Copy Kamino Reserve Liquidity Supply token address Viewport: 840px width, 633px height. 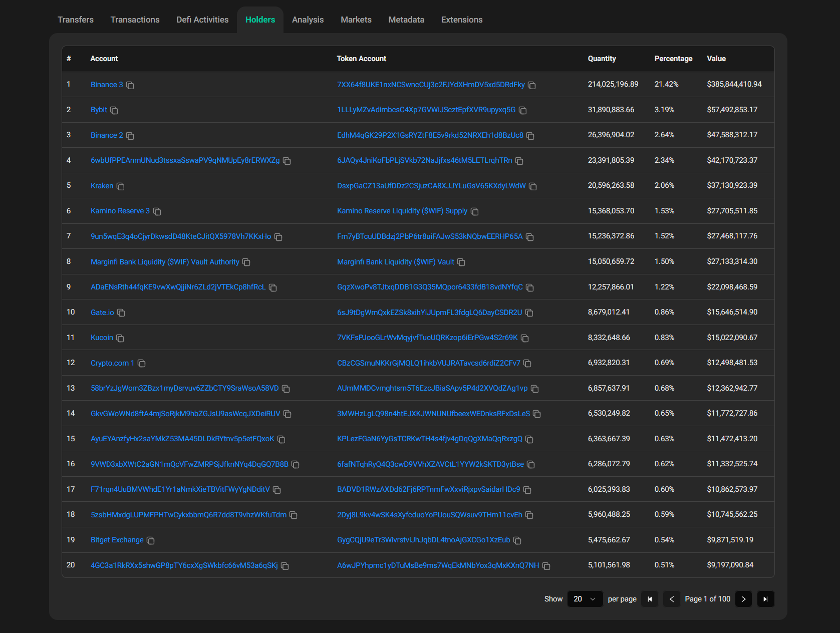[475, 211]
